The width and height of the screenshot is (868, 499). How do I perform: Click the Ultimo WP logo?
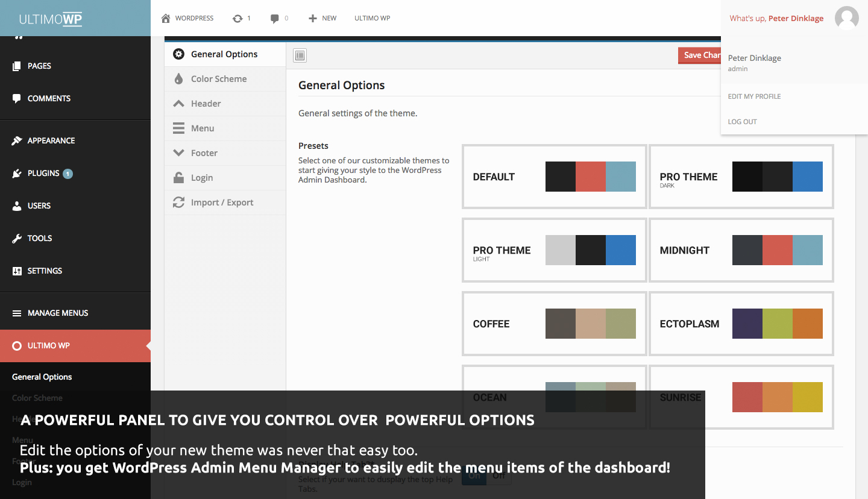[x=51, y=19]
